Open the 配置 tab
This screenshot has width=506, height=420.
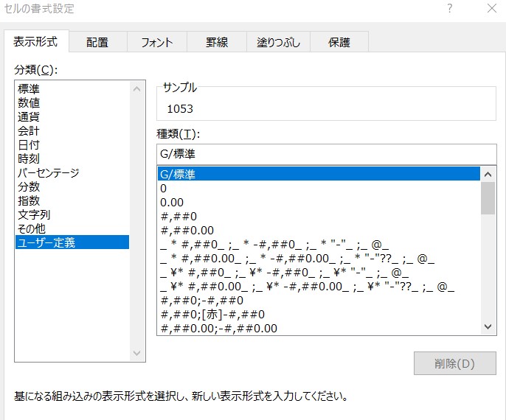point(98,42)
